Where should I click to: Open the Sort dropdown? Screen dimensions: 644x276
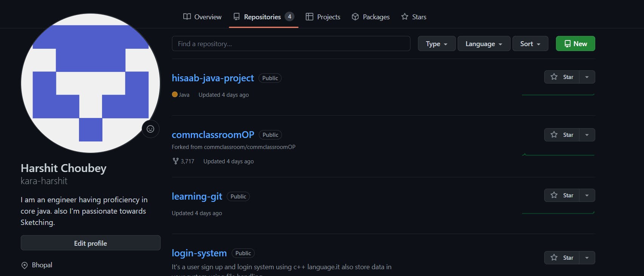pyautogui.click(x=530, y=43)
